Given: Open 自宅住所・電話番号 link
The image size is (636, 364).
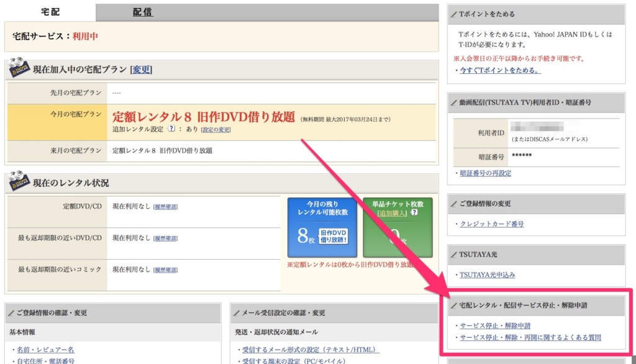Looking at the screenshot, I should (45, 361).
